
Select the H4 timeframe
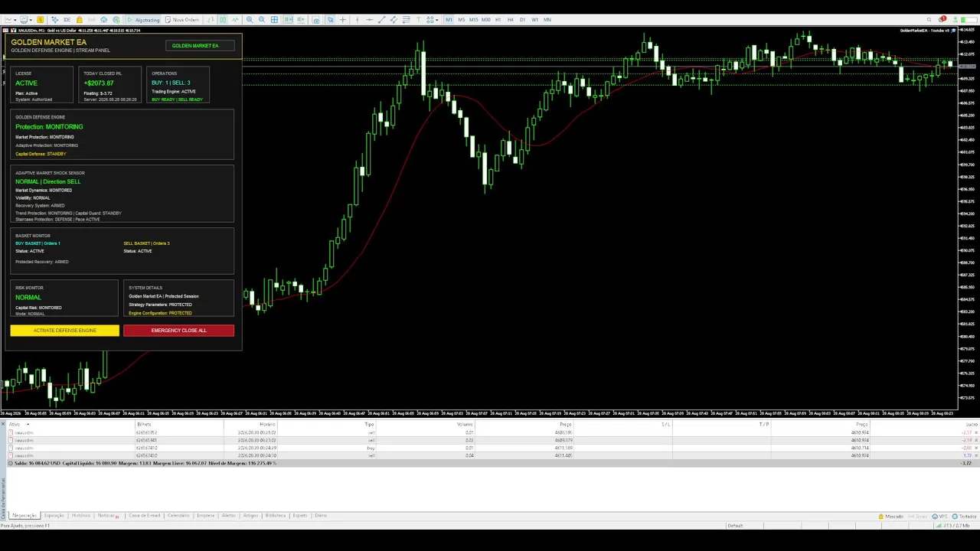tap(511, 20)
